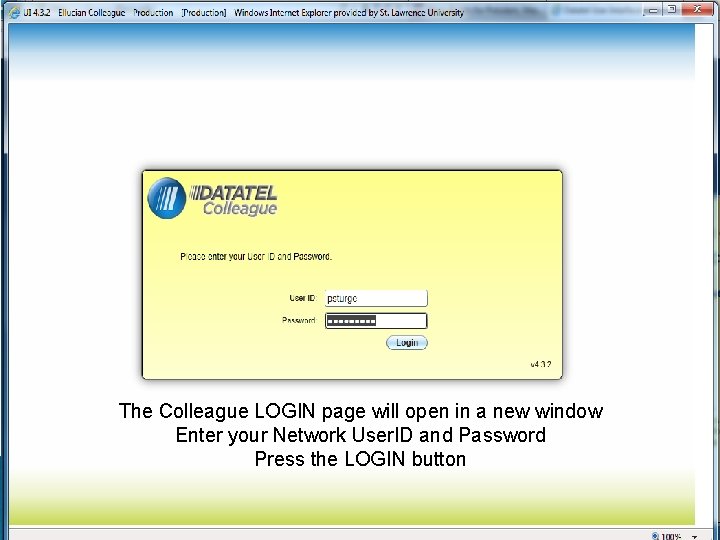Click the 100% zoom value in status bar
The height and width of the screenshot is (540, 720).
[x=671, y=536]
